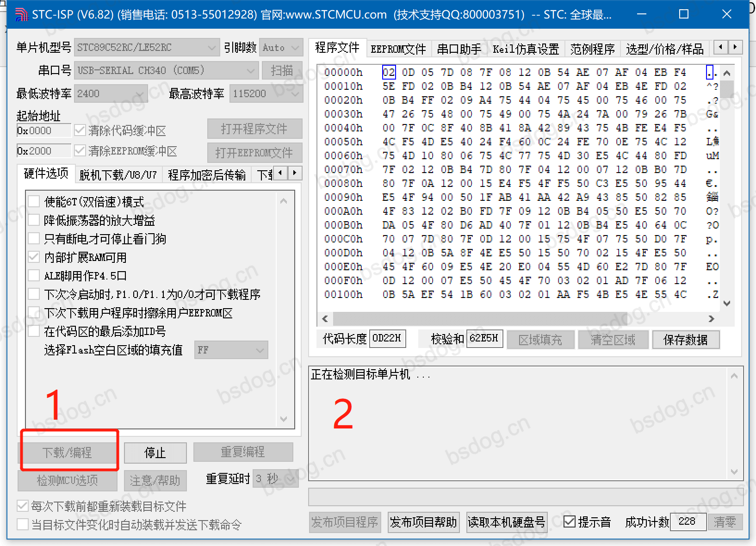Open Keil仿真设置 tab
Screen dimensions: 756x546
(x=526, y=49)
